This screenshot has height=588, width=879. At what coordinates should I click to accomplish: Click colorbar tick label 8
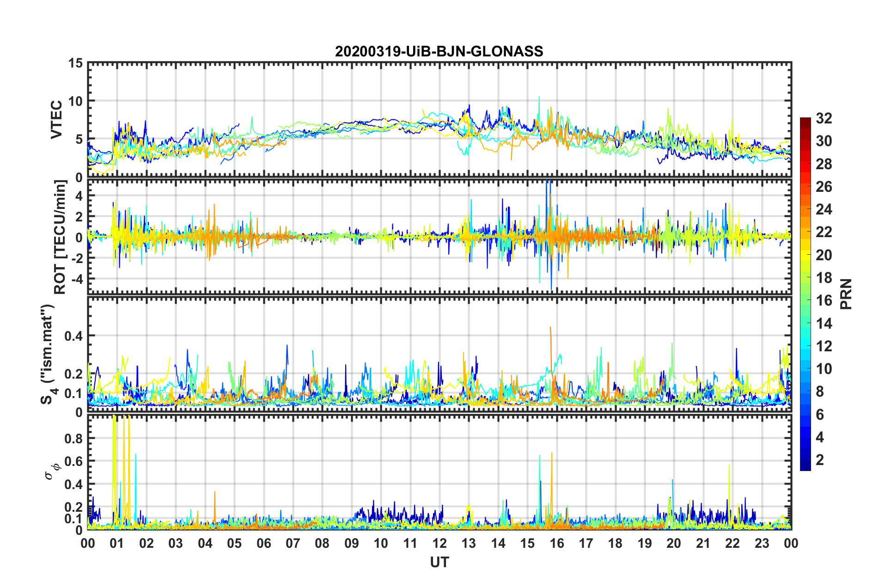click(x=820, y=392)
